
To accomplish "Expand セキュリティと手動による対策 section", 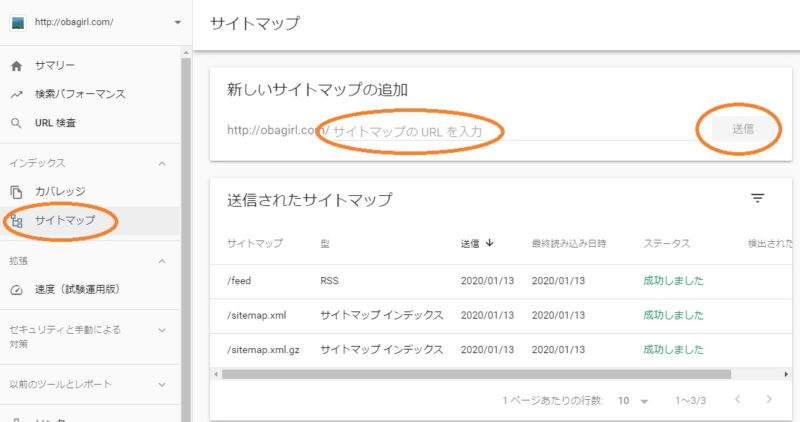I will point(162,330).
